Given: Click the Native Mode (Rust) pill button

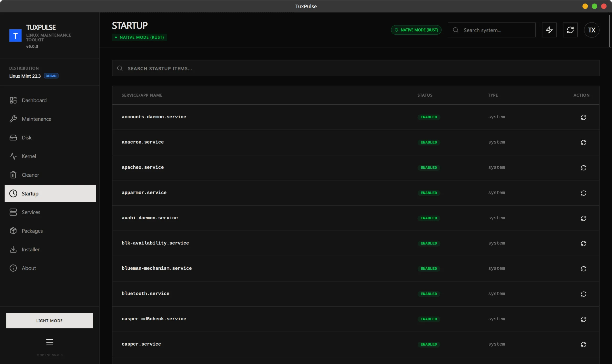Looking at the screenshot, I should [x=416, y=30].
